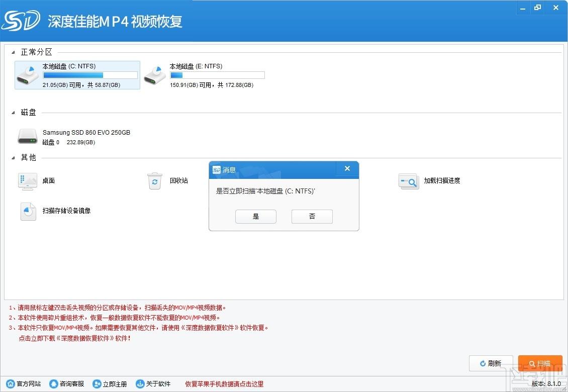This screenshot has width=568, height=392.
Task: Click the E: drive usage bar
Action: coord(217,75)
